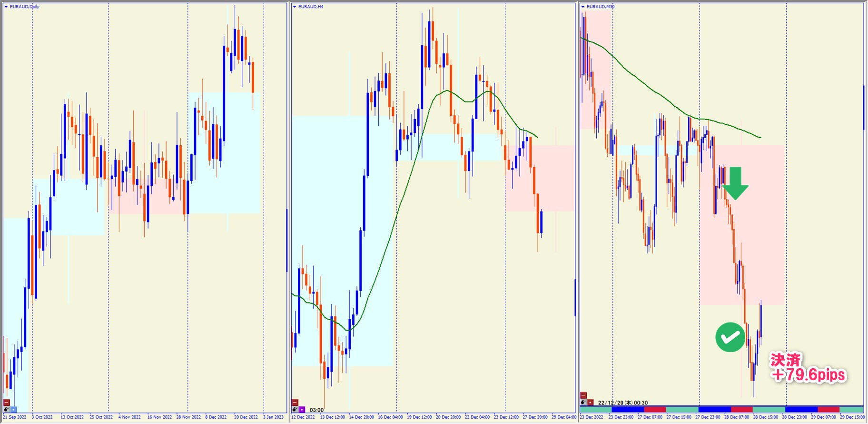The image size is (868, 424).
Task: Click the bomb icon in Daily chart
Action: 7,410
